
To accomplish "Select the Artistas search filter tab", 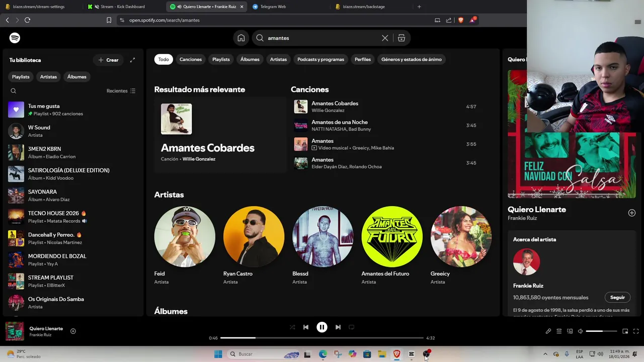I will click(278, 59).
